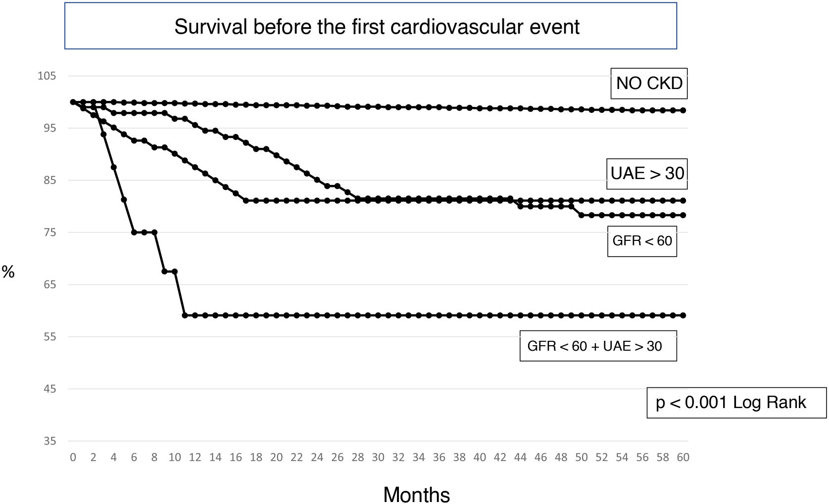Select the 12 tick on the months axis
The height and width of the screenshot is (504, 829).
[x=195, y=458]
